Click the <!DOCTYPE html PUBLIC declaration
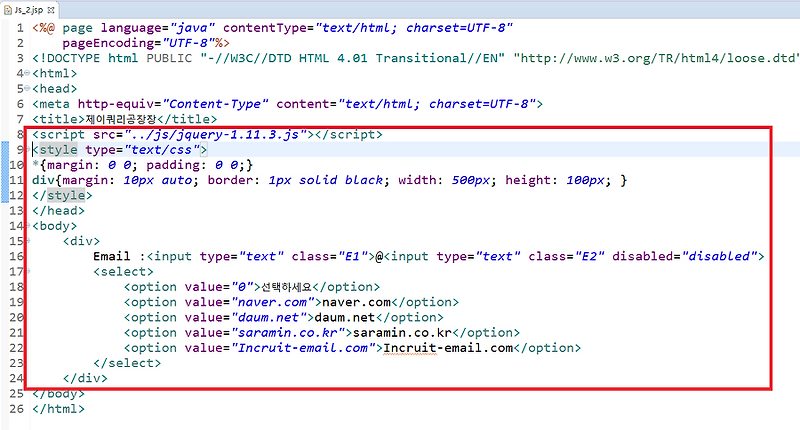 (x=112, y=58)
